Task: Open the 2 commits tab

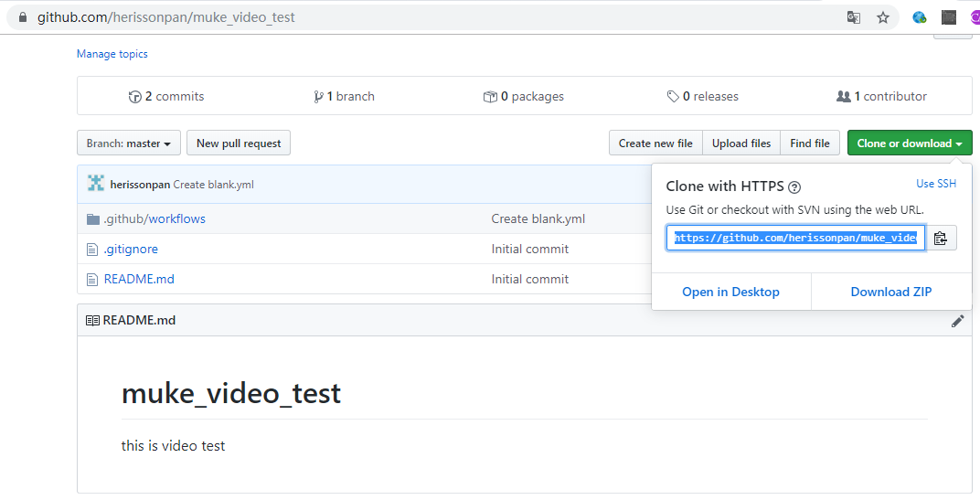Action: coord(166,97)
